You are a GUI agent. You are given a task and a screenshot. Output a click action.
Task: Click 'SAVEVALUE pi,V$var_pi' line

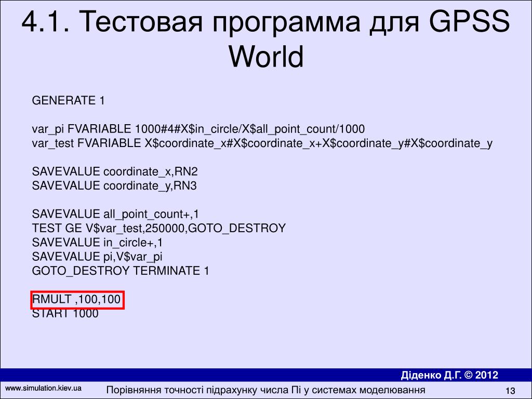coord(97,257)
